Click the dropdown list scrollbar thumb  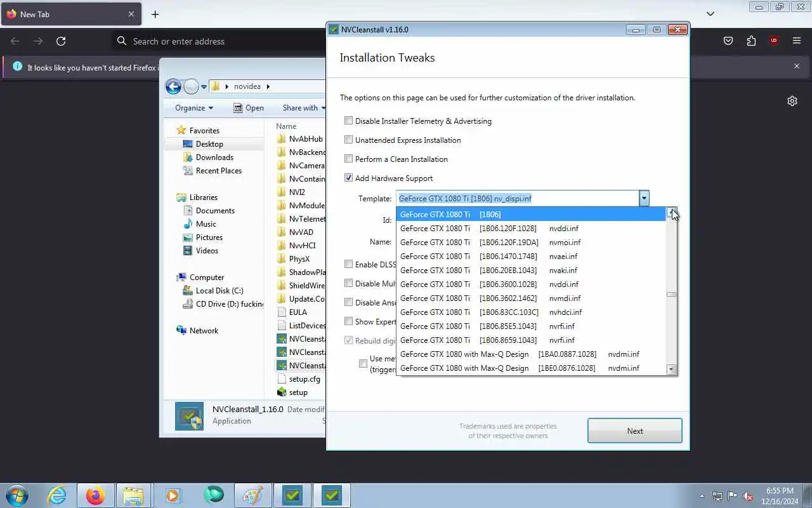tap(671, 294)
